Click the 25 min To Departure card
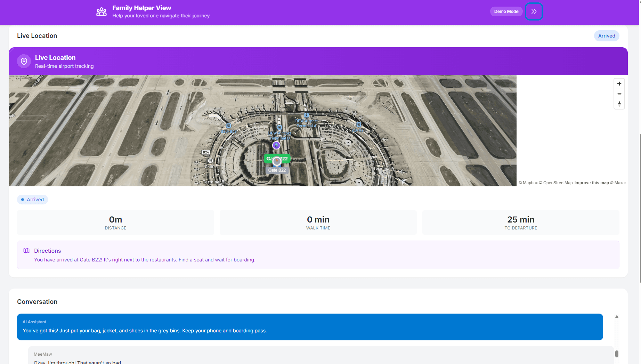 point(521,223)
